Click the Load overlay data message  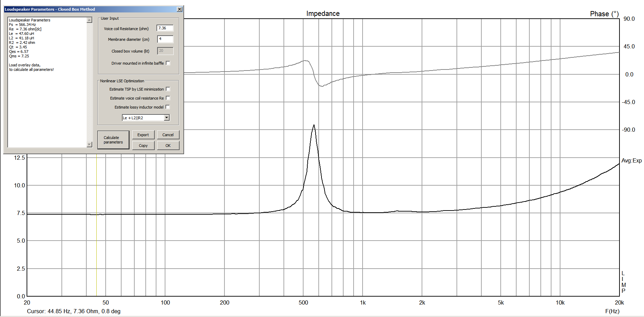pos(31,67)
